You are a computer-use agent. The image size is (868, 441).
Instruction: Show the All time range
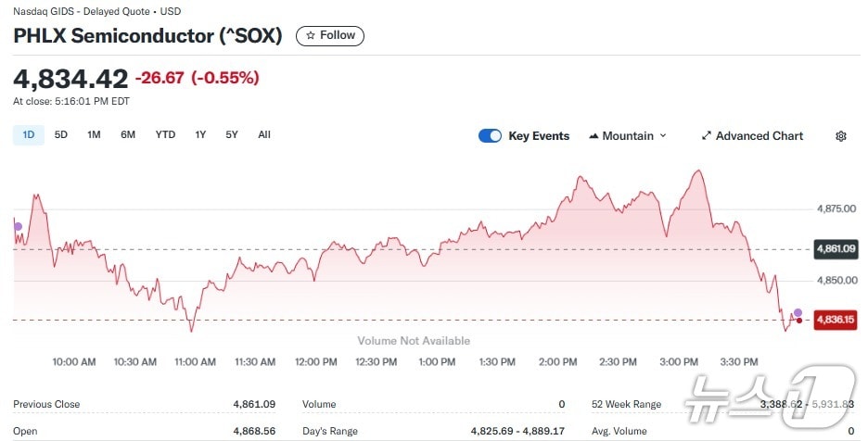point(264,134)
